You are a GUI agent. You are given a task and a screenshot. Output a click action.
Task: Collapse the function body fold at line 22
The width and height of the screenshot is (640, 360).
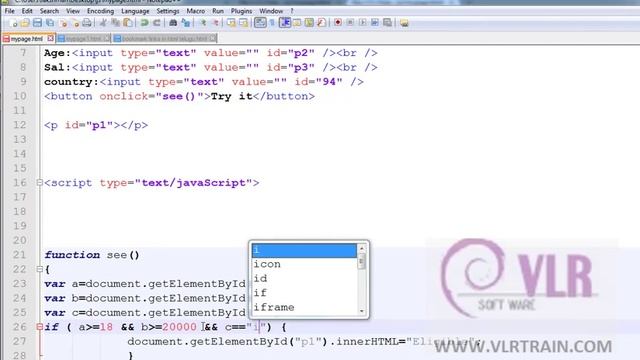40,269
